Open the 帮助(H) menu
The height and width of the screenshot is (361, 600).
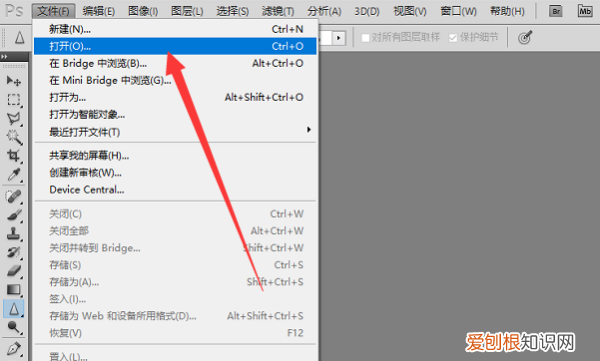(507, 11)
